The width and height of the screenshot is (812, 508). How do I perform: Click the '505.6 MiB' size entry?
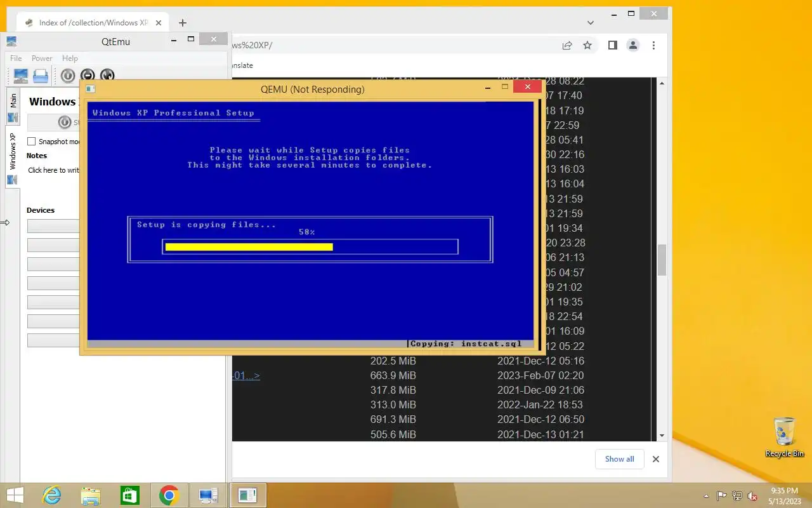tap(393, 434)
